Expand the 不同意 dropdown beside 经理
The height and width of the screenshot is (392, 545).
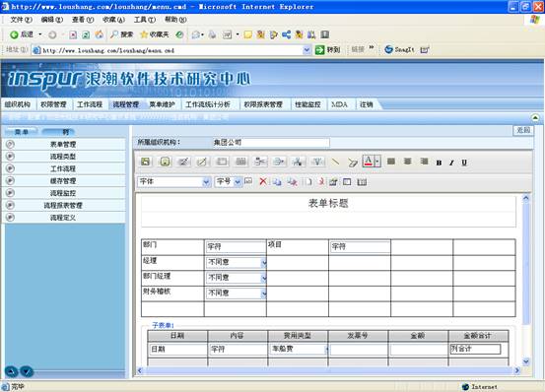264,263
